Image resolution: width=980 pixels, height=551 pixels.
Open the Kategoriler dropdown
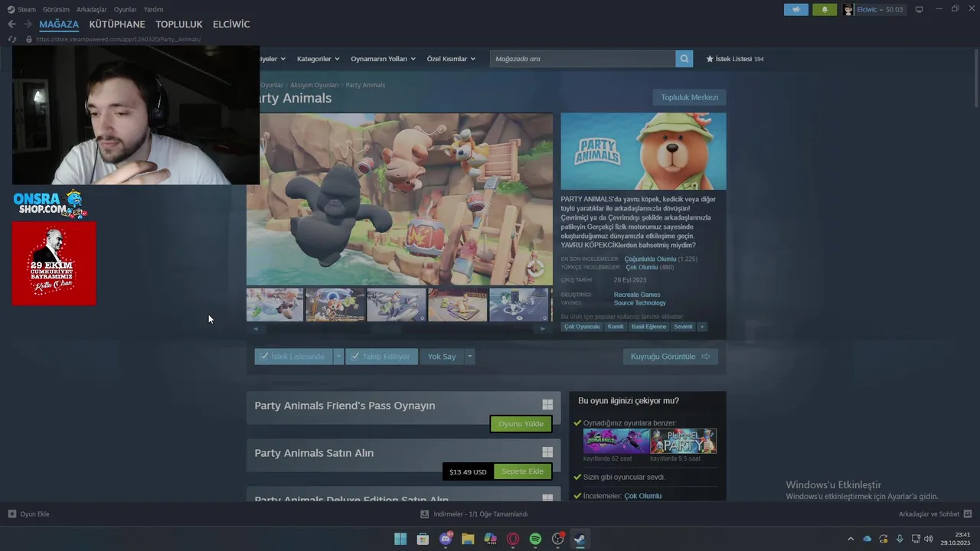pyautogui.click(x=318, y=59)
